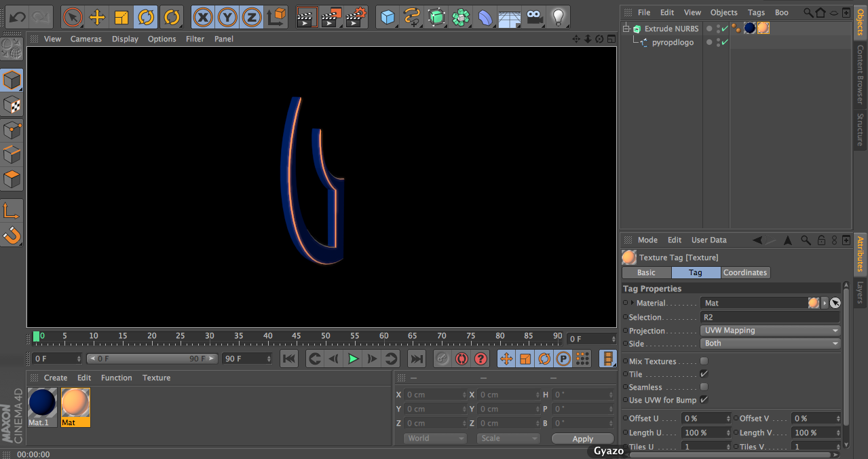Open the Projection UVW Mapping dropdown
Viewport: 868px width, 459px height.
coord(770,331)
